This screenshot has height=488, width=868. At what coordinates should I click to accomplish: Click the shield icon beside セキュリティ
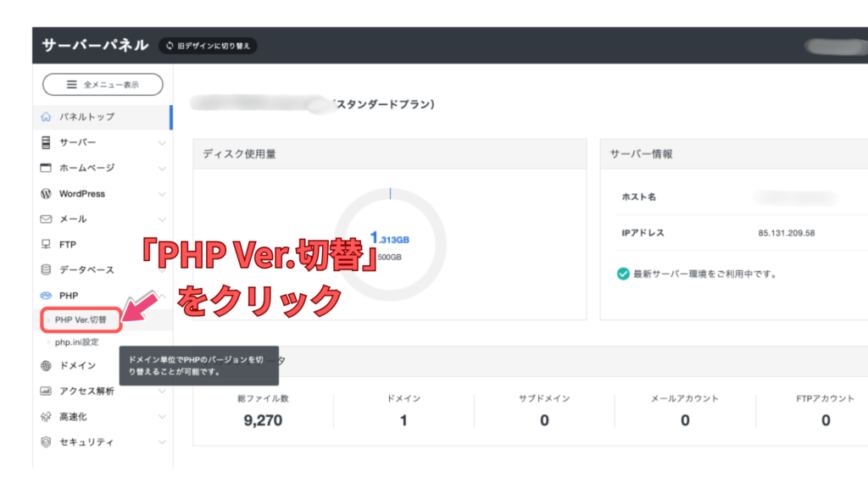(x=47, y=442)
